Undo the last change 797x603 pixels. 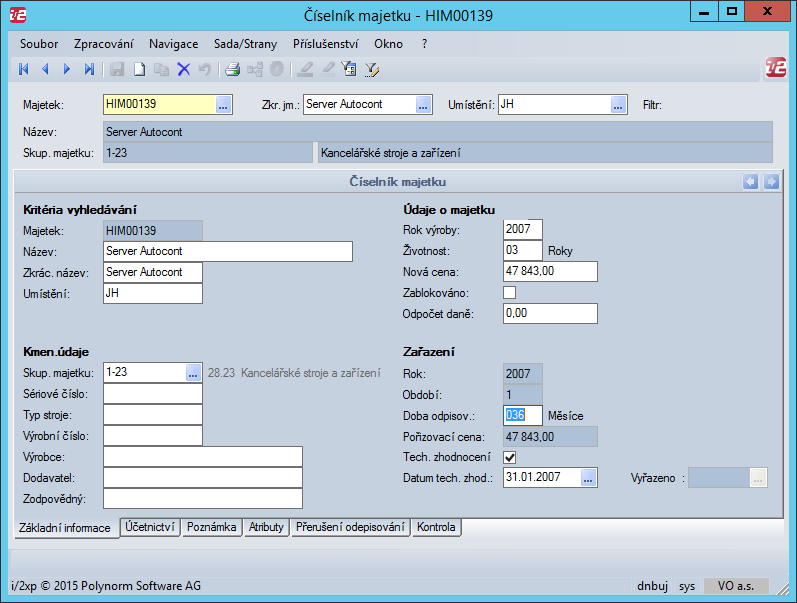pyautogui.click(x=204, y=69)
